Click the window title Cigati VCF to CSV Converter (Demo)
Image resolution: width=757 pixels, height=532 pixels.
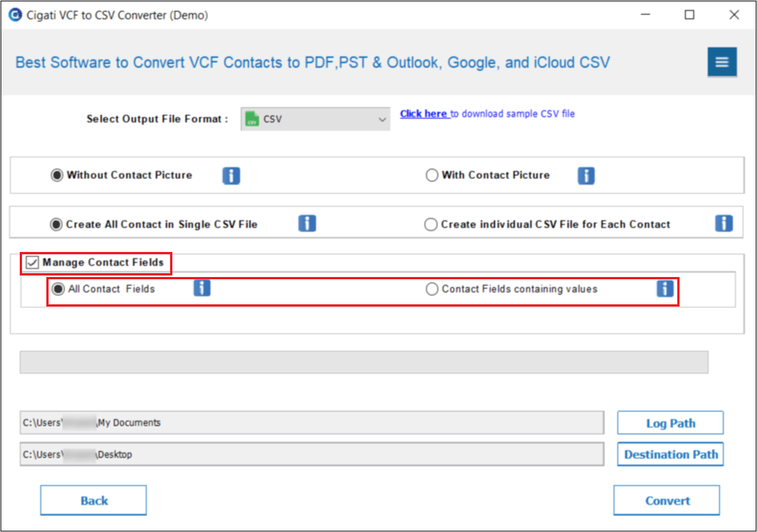118,15
